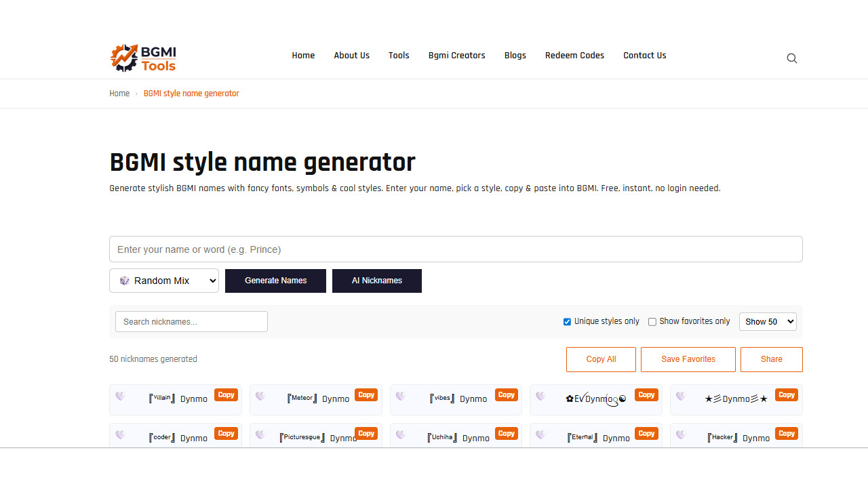Image resolution: width=868 pixels, height=488 pixels.
Task: Favorite the Uchiha Dynmo nickname heart
Action: (401, 435)
